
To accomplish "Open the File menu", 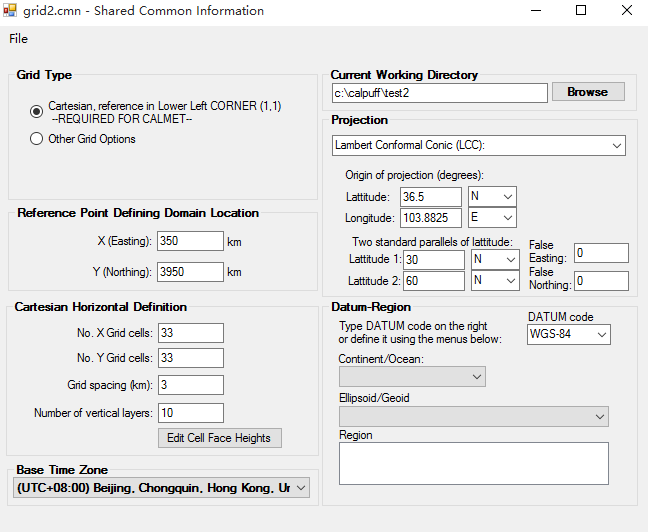I will (19, 39).
